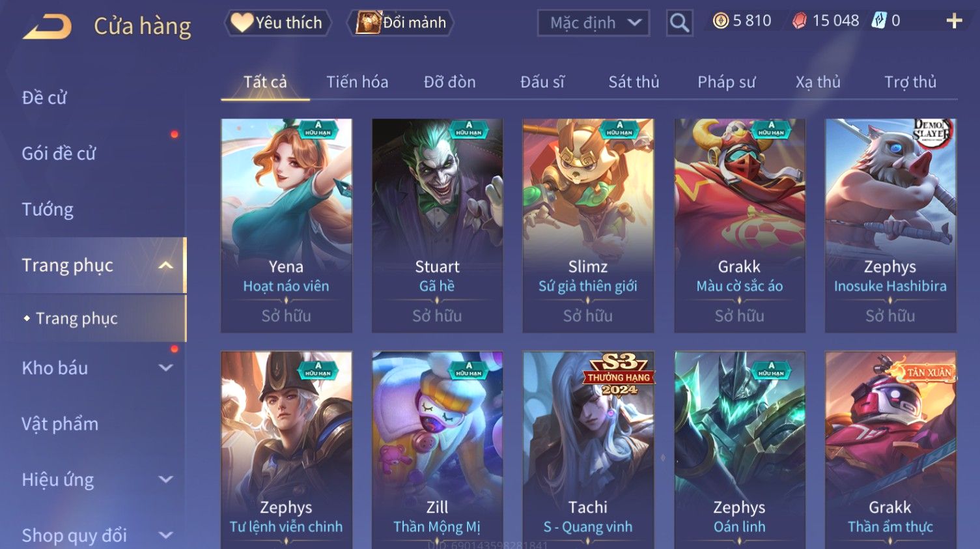
Task: Open the Stuart Gã hề skin card
Action: tap(437, 225)
